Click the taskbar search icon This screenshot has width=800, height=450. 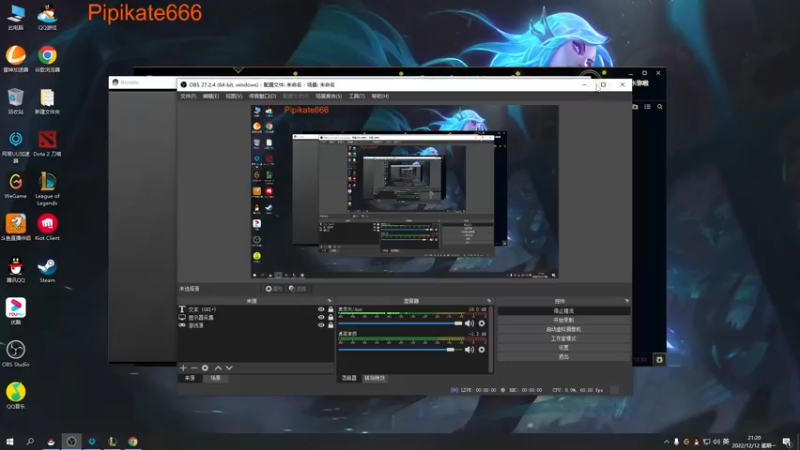(30, 441)
